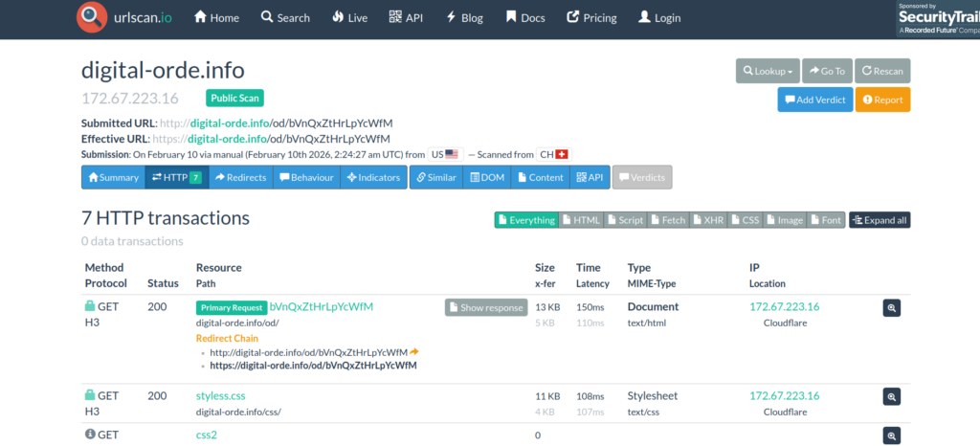Click the magnifier icon on the css2 row

[891, 435]
